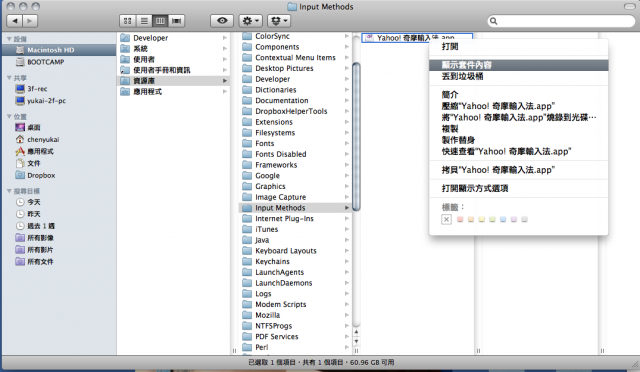The height and width of the screenshot is (372, 640).
Task: Choose 拷貝"Yahoo! 奇摩輸入法.app" menu item
Action: [518, 170]
